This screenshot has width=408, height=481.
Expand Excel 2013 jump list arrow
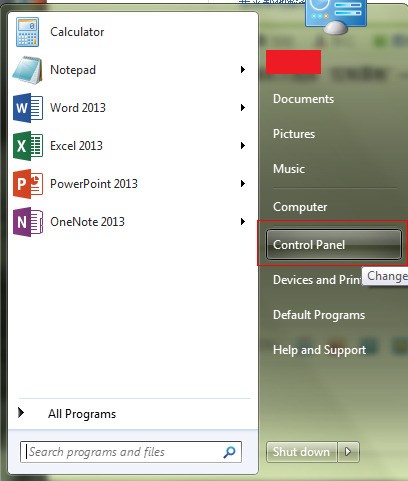[243, 146]
